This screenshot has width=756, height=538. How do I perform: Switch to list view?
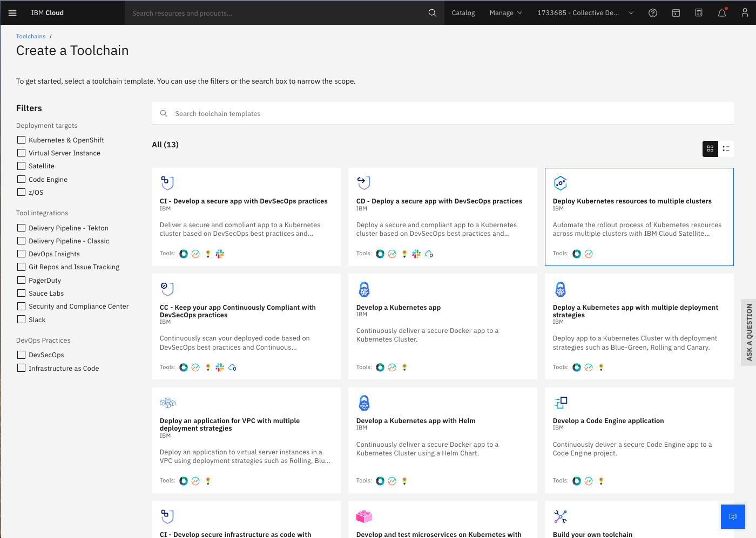tap(726, 148)
